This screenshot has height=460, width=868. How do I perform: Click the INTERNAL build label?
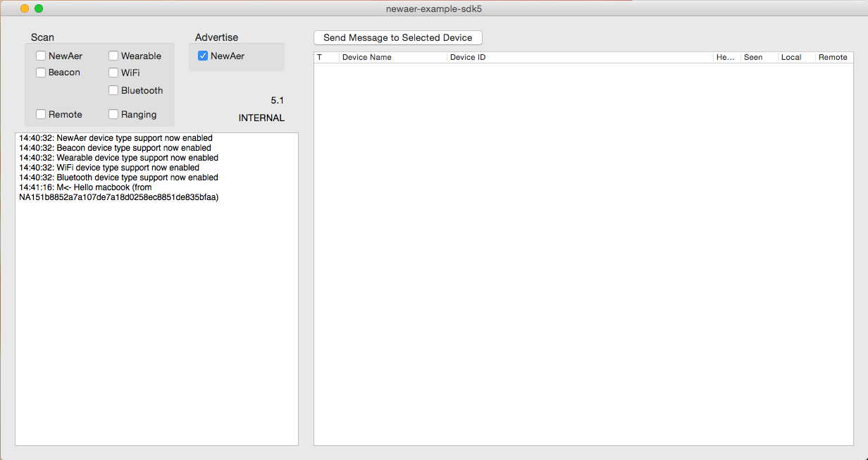pos(261,118)
